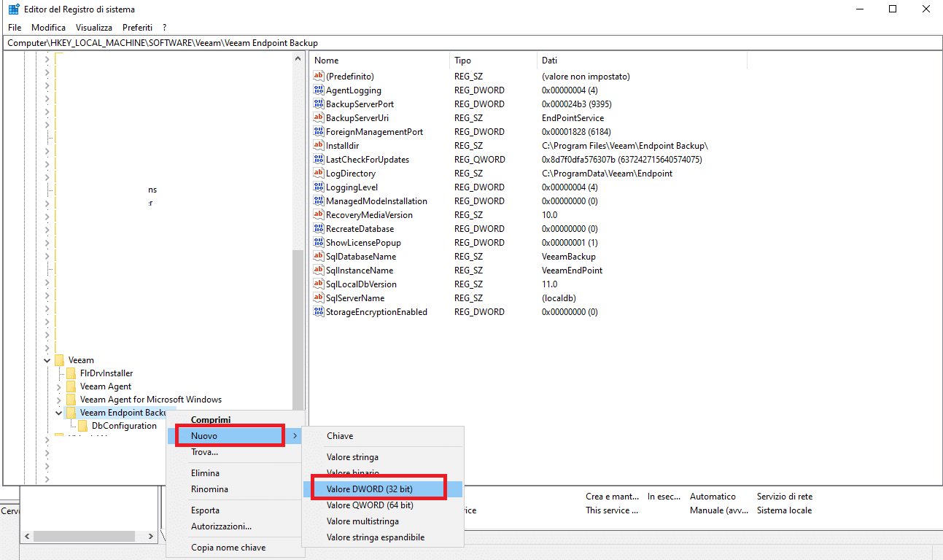
Task: Click "Sistema locale" in the background window
Action: [x=784, y=510]
